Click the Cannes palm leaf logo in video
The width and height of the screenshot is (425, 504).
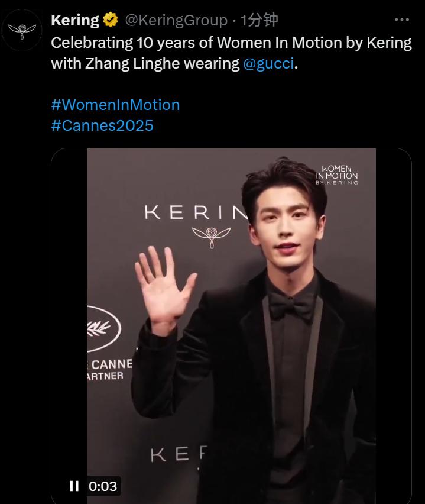pyautogui.click(x=103, y=329)
